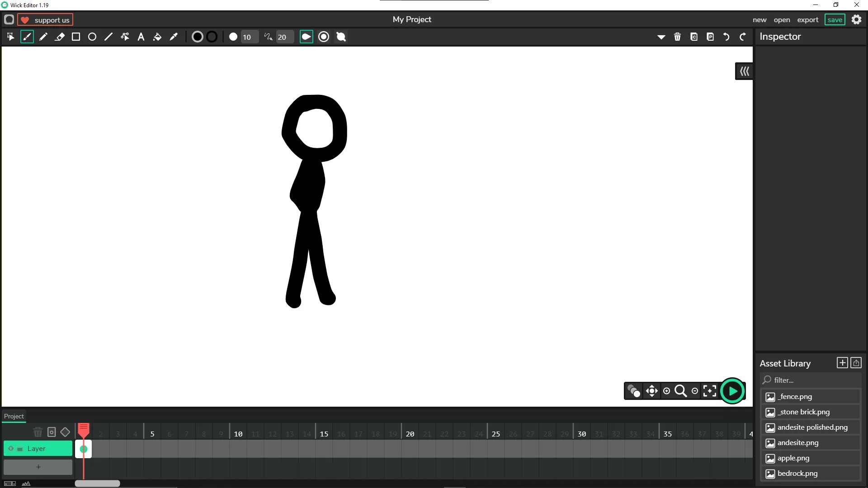Add a new layer with plus button
The height and width of the screenshot is (488, 868).
click(38, 467)
